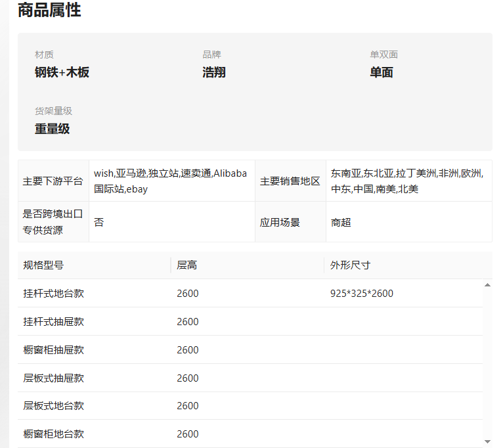Click the 商品属性 section heading
The height and width of the screenshot is (448, 503).
(x=49, y=10)
